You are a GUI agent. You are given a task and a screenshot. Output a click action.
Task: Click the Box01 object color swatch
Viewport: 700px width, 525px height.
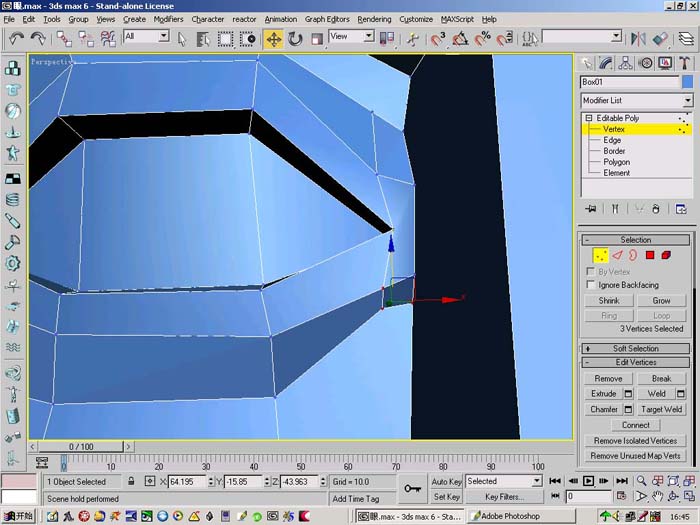click(688, 82)
